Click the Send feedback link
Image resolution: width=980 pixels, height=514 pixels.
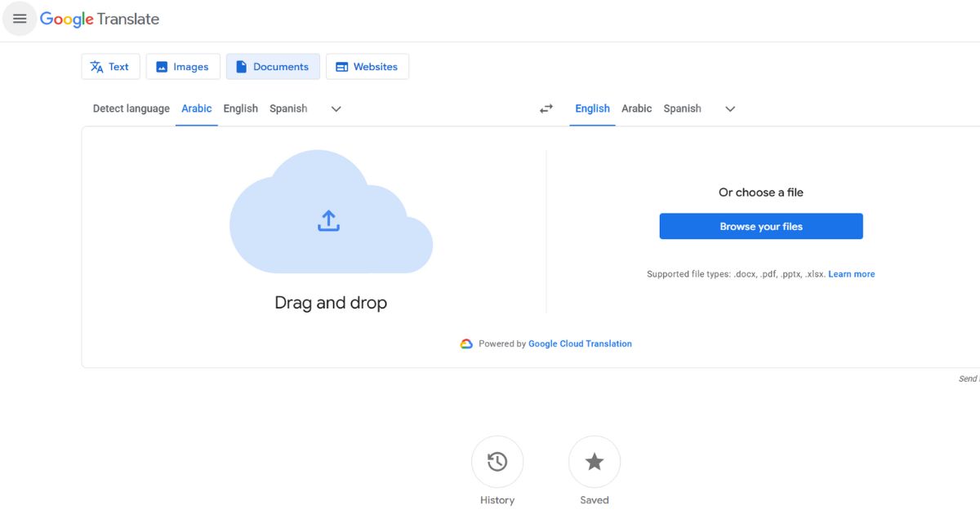pos(969,379)
